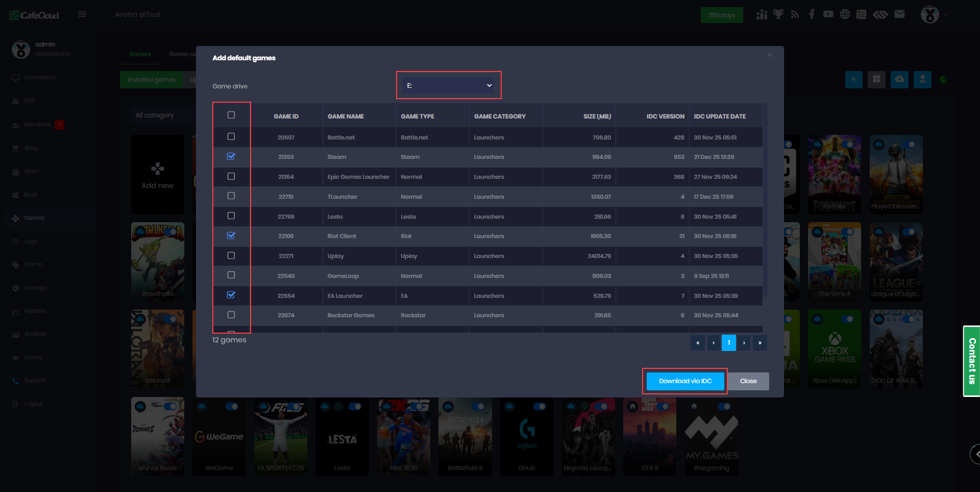Click the Close button in dialog

click(x=748, y=381)
